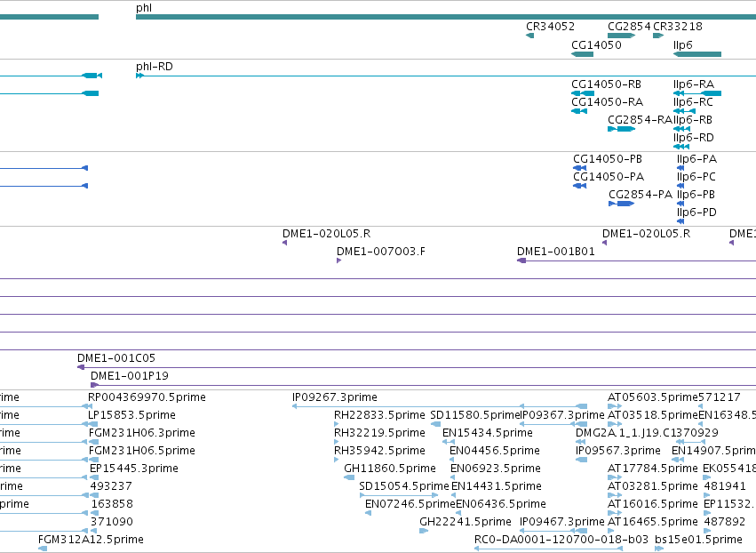
Task: Select EST AT03518.5prime
Action: pyautogui.click(x=653, y=415)
